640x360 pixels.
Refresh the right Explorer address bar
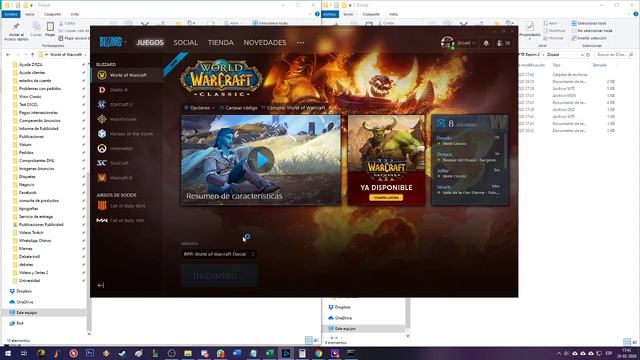tap(588, 54)
